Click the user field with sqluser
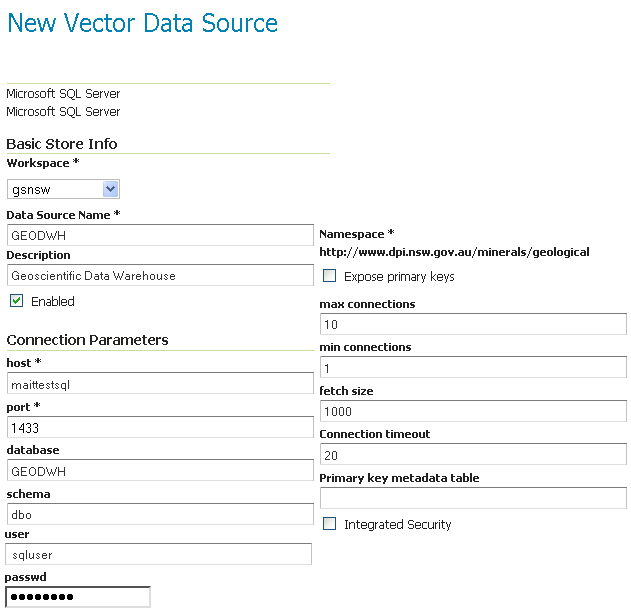 [159, 554]
